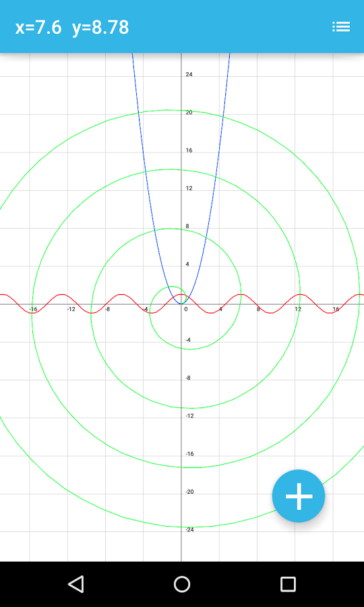The image size is (364, 607).
Task: Open the function list menu icon
Action: [x=341, y=27]
